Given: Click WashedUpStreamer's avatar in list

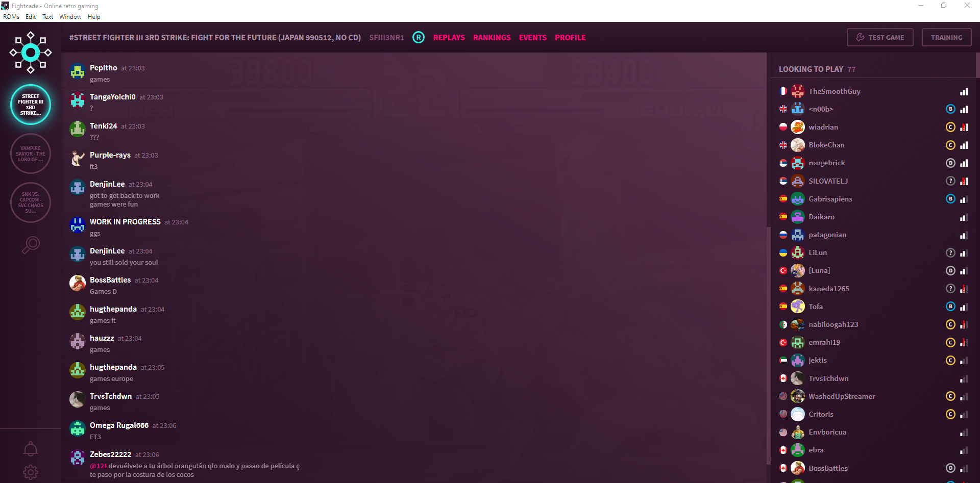Looking at the screenshot, I should pos(798,396).
